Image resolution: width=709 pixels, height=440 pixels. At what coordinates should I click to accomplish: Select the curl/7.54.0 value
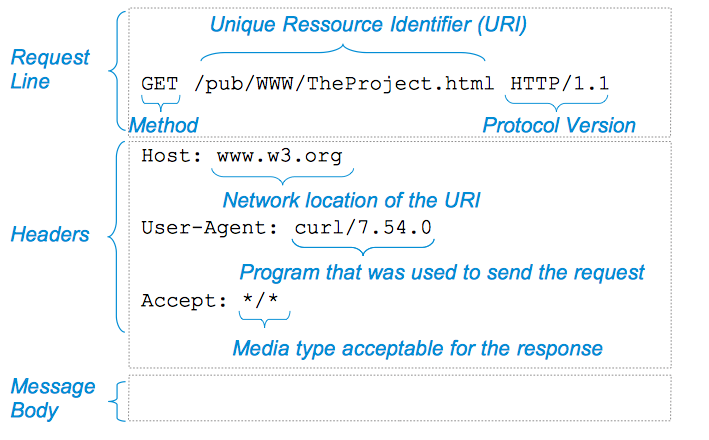(363, 228)
